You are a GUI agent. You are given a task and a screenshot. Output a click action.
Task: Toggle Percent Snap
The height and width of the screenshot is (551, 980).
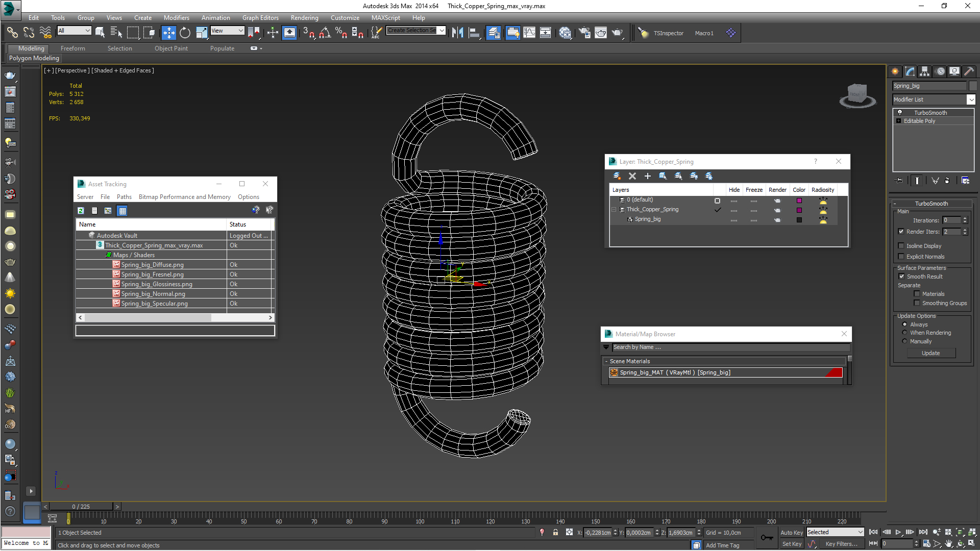341,33
